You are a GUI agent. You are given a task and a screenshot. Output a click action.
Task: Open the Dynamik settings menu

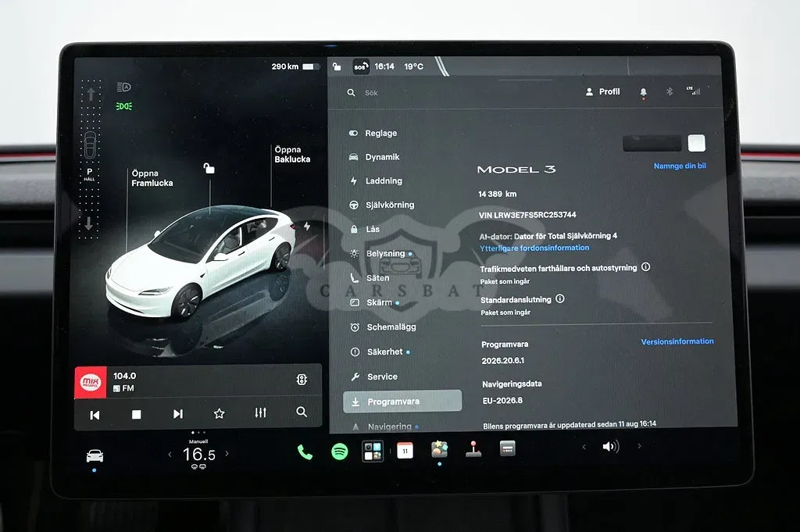point(374,157)
